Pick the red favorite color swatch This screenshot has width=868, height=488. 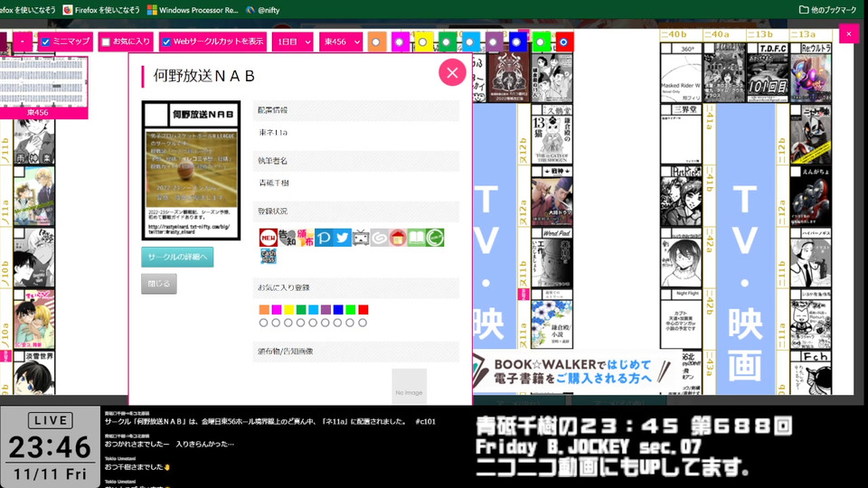pos(363,310)
